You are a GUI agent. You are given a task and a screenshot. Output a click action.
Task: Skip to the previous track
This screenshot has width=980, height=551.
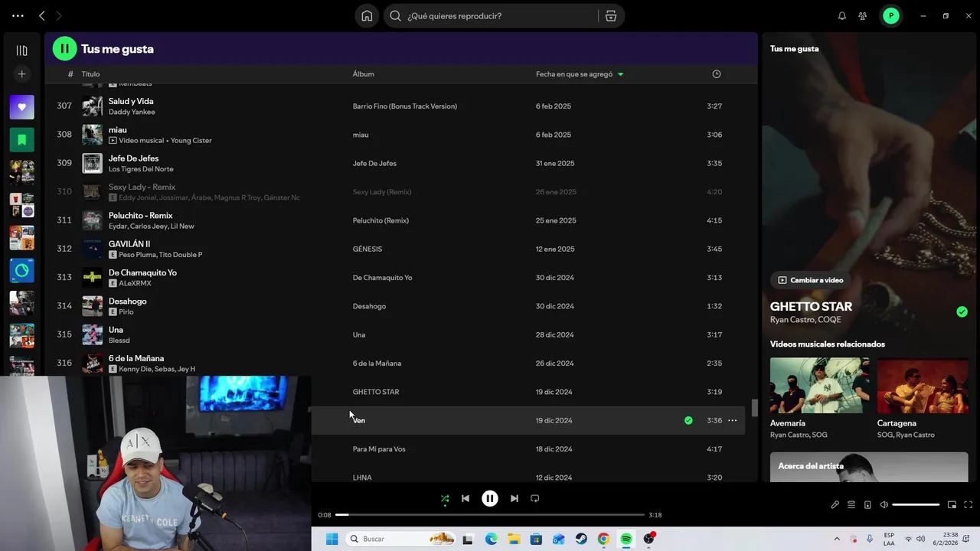coord(465,498)
